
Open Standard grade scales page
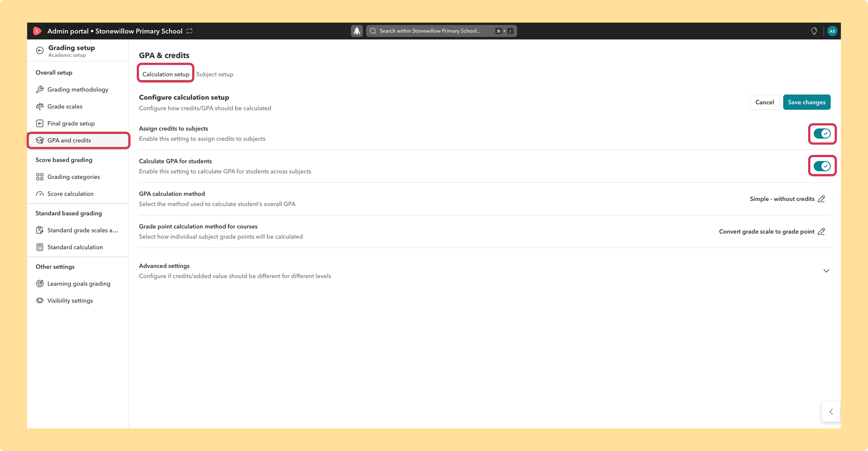[78, 230]
